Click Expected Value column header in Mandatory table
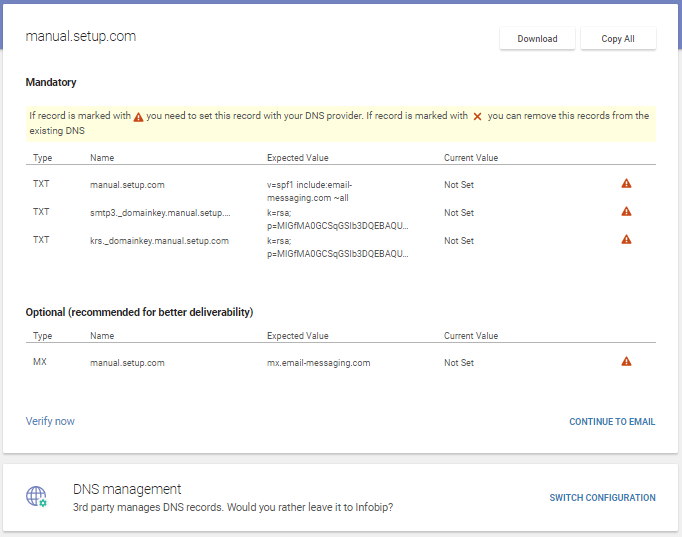This screenshot has width=682, height=537. point(297,158)
